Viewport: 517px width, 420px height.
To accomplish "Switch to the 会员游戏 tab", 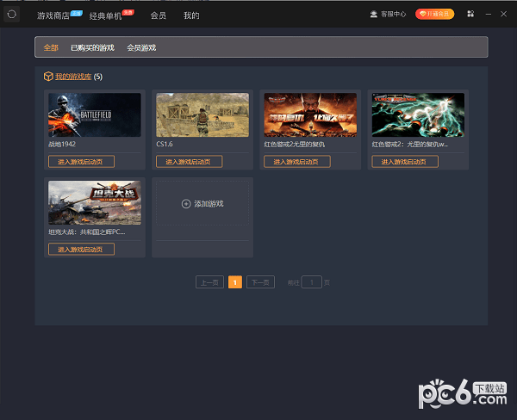I will [141, 47].
